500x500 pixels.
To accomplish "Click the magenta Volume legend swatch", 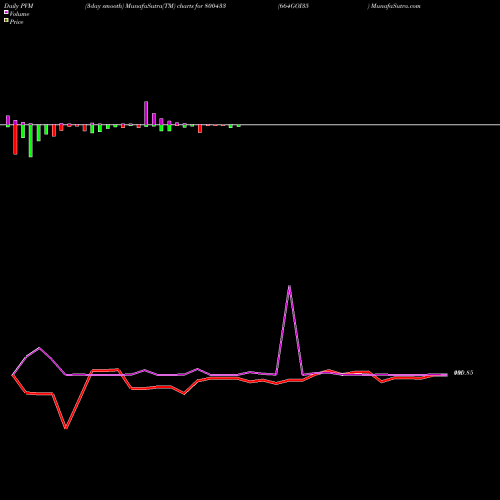I will [x=6, y=12].
